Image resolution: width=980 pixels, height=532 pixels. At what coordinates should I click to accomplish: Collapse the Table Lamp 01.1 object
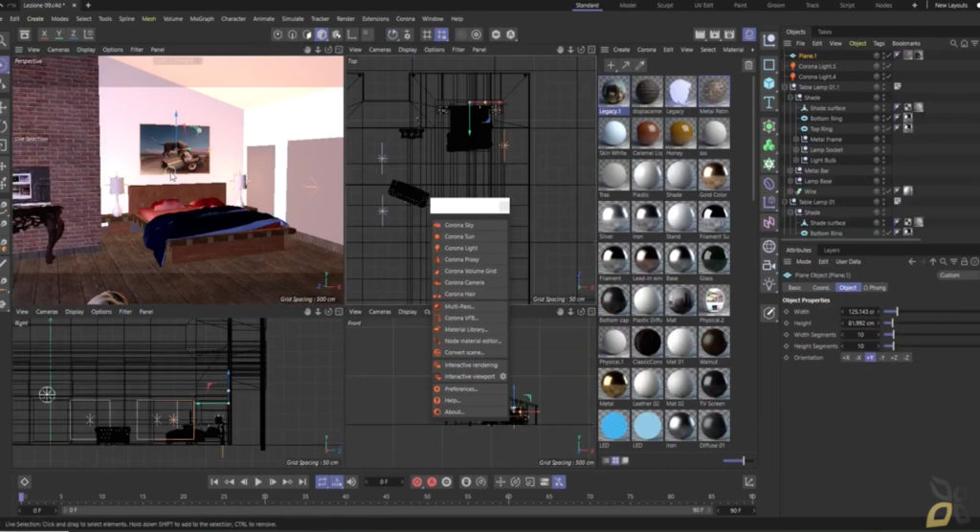pos(785,87)
